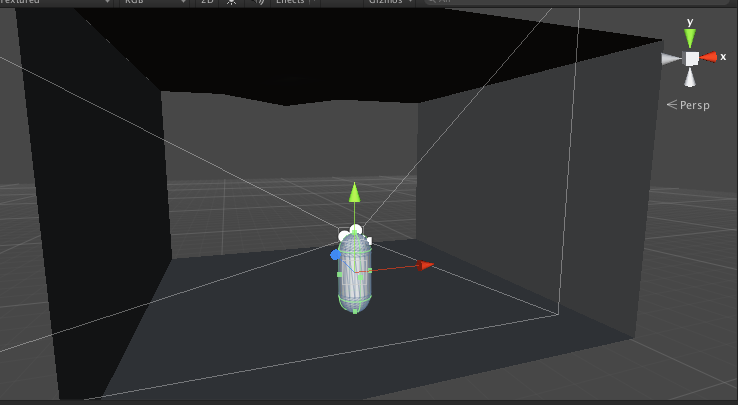The height and width of the screenshot is (405, 738).
Task: Toggle scene audio speaker icon
Action: pos(257,2)
